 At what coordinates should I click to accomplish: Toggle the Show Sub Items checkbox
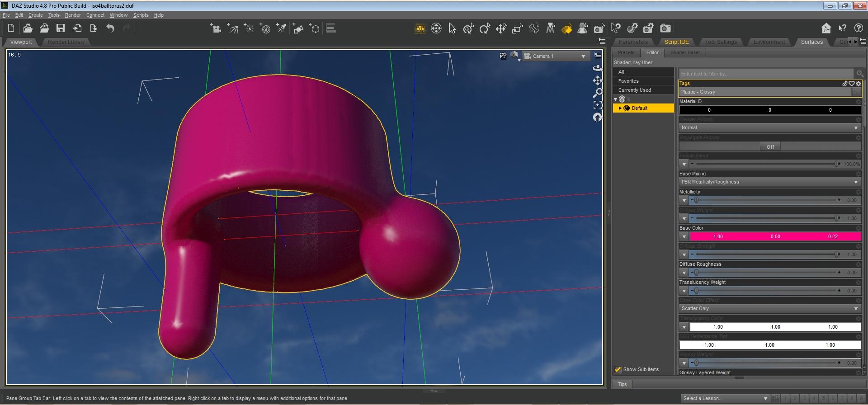pyautogui.click(x=618, y=369)
